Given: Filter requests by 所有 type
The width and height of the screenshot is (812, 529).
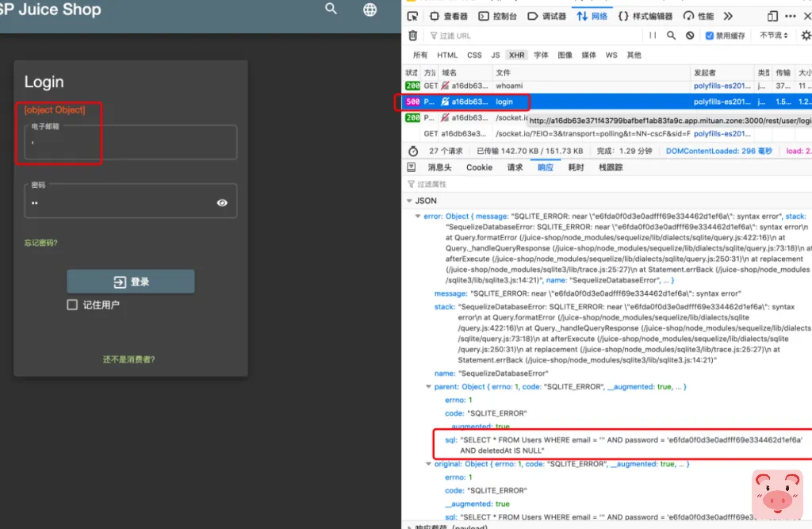Looking at the screenshot, I should 420,55.
